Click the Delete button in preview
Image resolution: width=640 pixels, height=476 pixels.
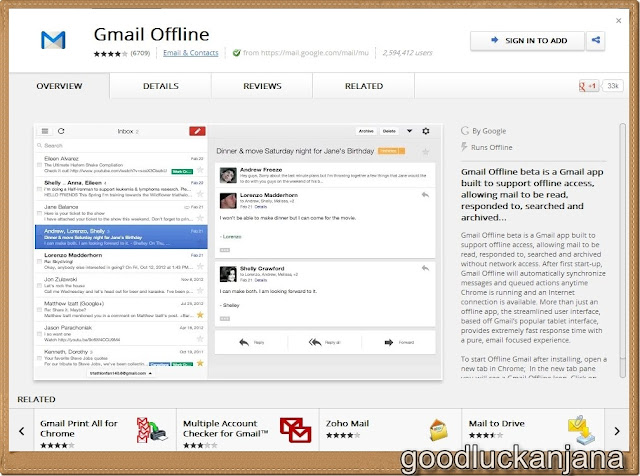tap(389, 131)
